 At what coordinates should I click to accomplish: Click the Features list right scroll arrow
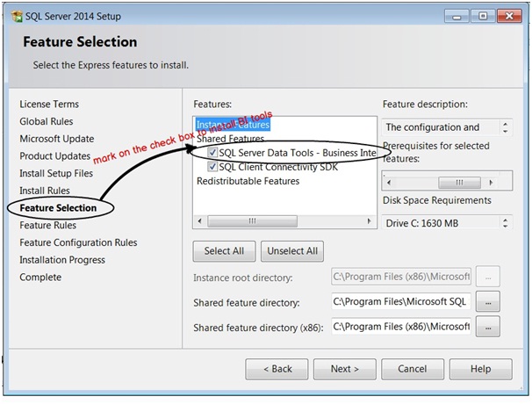(369, 221)
